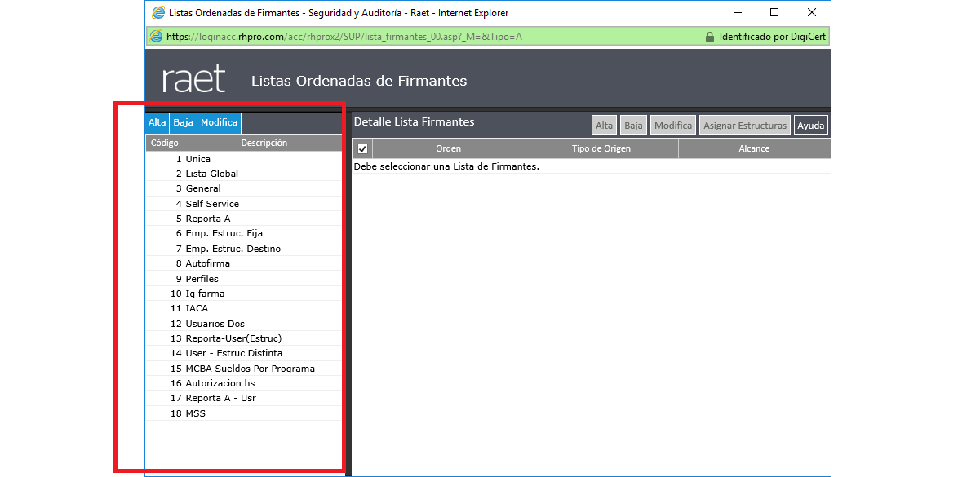Select the list row 'Autofirma'
The image size is (980, 477).
[x=244, y=263]
